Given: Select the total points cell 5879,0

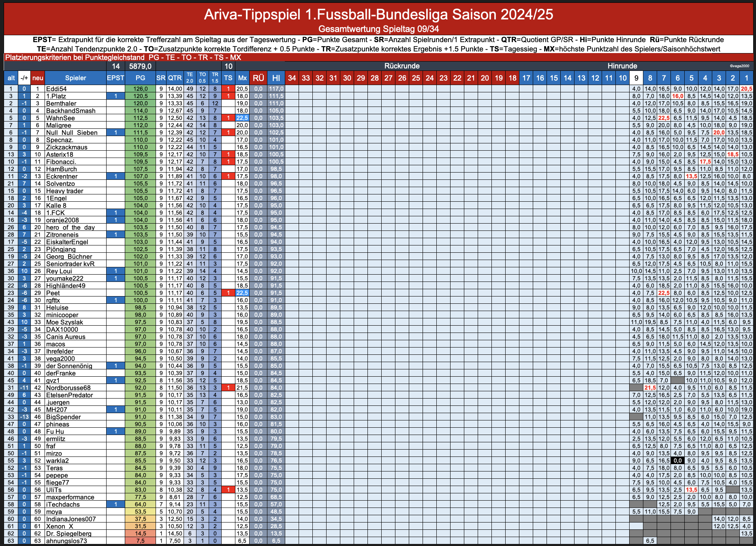Looking at the screenshot, I should point(140,66).
